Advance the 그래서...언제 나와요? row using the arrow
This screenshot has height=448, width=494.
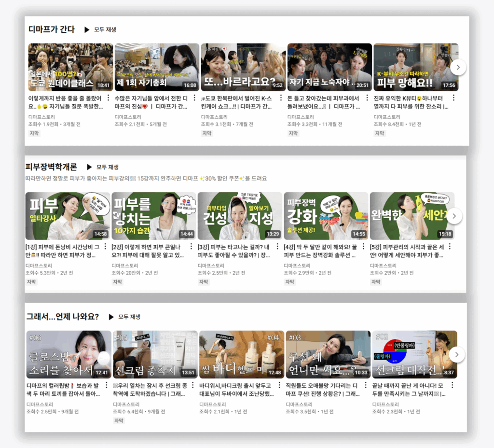(x=456, y=354)
